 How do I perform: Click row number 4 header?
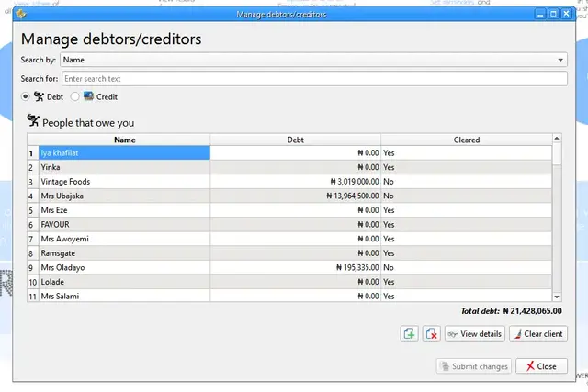[33, 196]
